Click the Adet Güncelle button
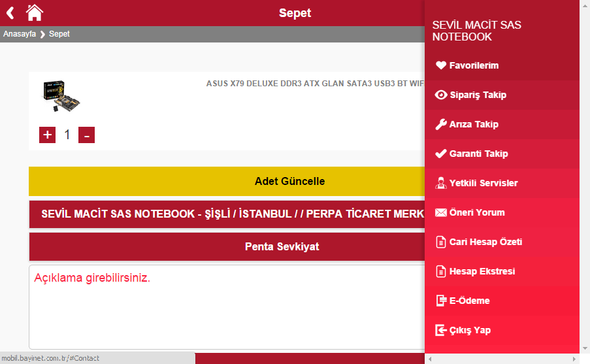The width and height of the screenshot is (590, 364). (x=227, y=181)
